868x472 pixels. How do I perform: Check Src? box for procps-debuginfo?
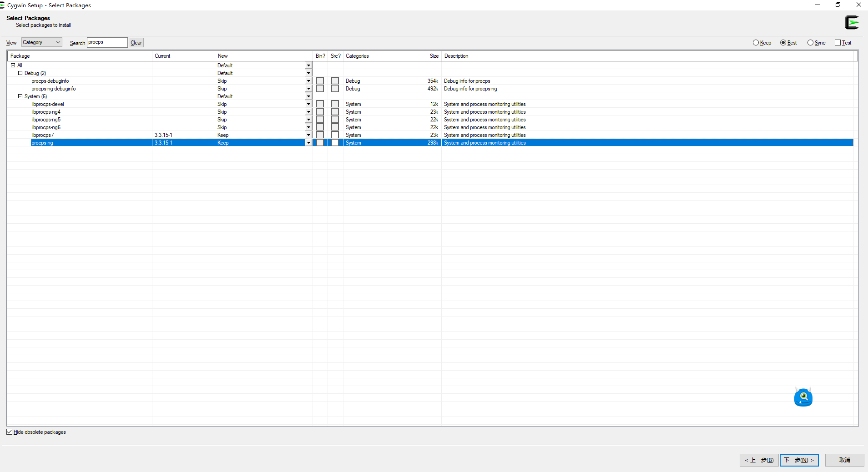pyautogui.click(x=335, y=81)
